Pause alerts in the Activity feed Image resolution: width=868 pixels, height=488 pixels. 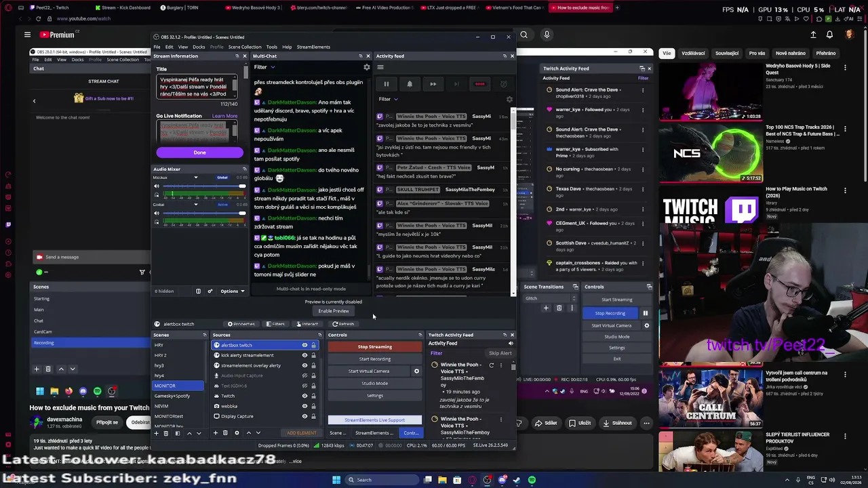click(387, 84)
